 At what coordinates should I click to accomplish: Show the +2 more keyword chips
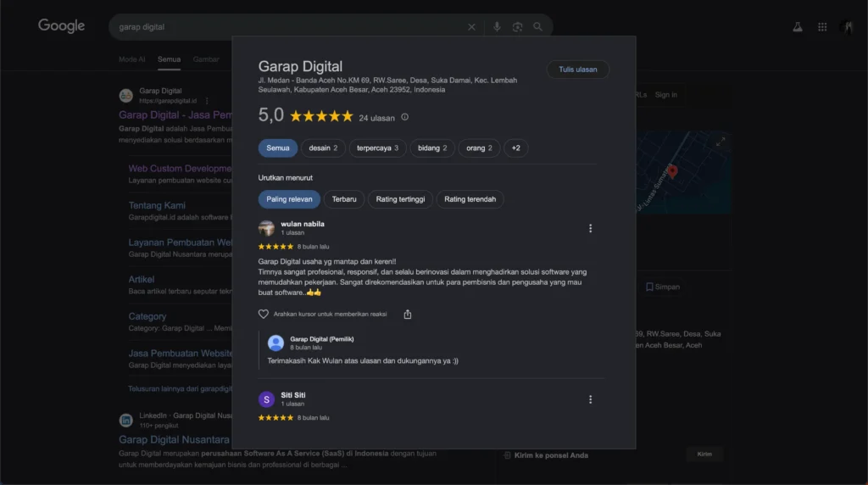[515, 148]
